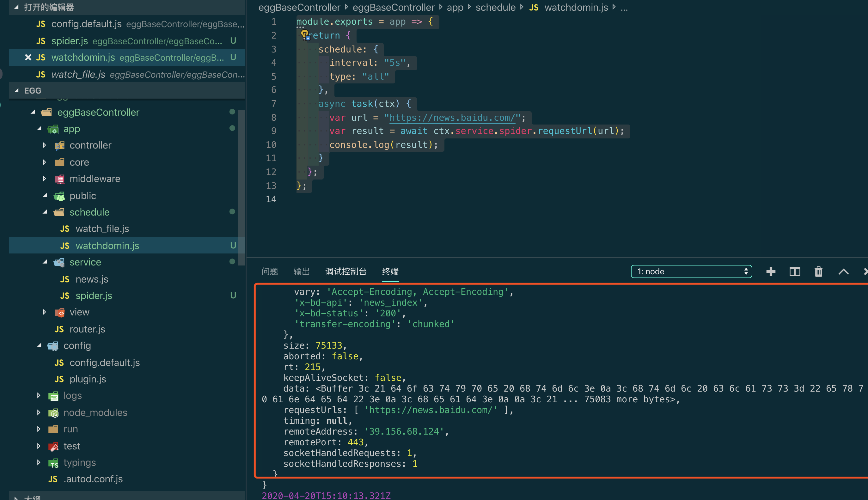Expand the logs folder
The image size is (868, 500).
(x=39, y=396)
